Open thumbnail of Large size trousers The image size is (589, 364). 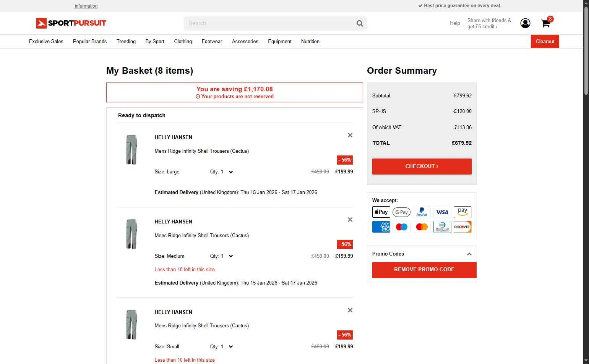point(131,149)
